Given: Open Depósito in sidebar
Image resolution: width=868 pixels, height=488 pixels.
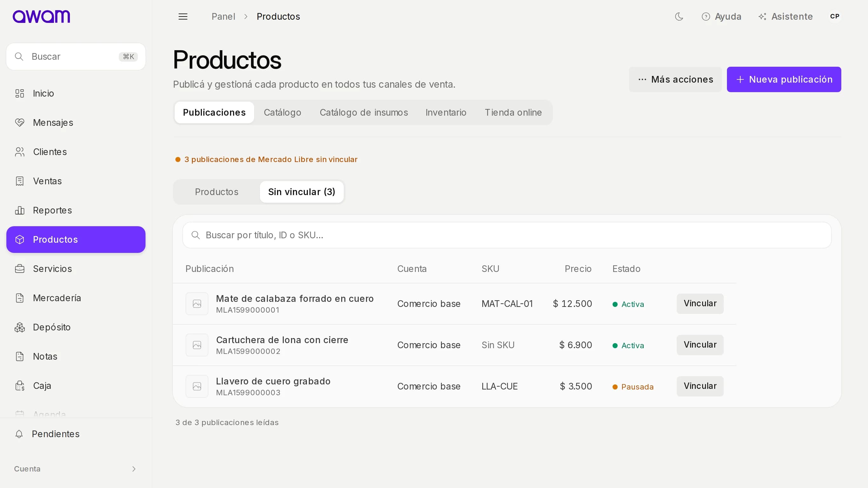Looking at the screenshot, I should pyautogui.click(x=76, y=327).
